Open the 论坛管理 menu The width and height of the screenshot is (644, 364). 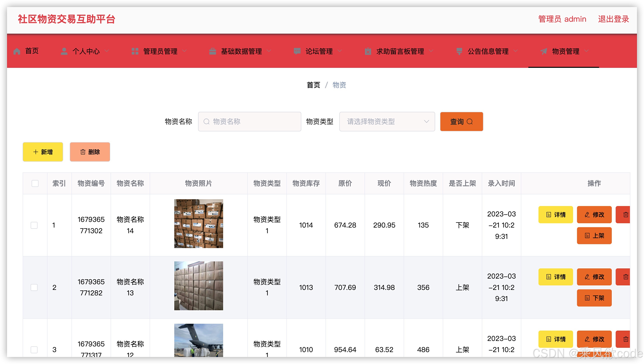319,51
